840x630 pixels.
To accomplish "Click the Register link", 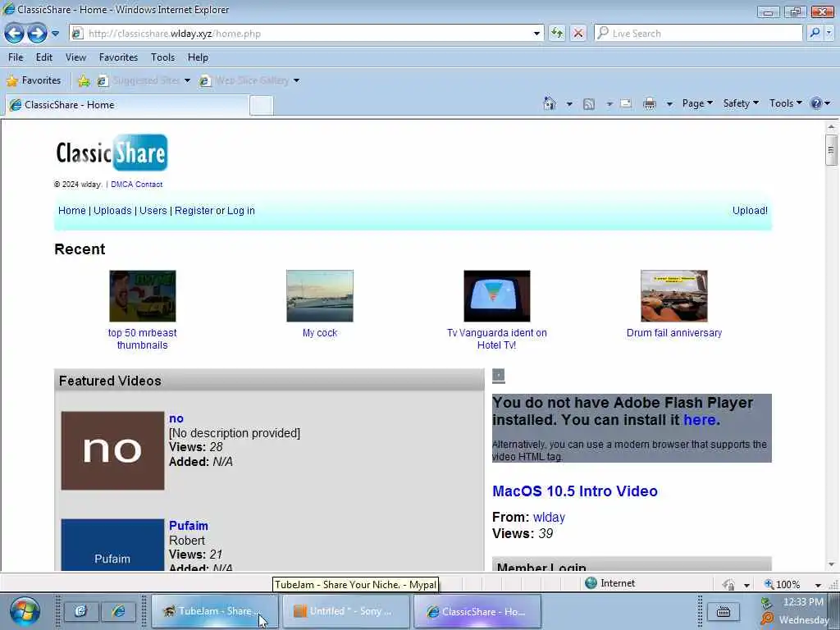I will (194, 211).
